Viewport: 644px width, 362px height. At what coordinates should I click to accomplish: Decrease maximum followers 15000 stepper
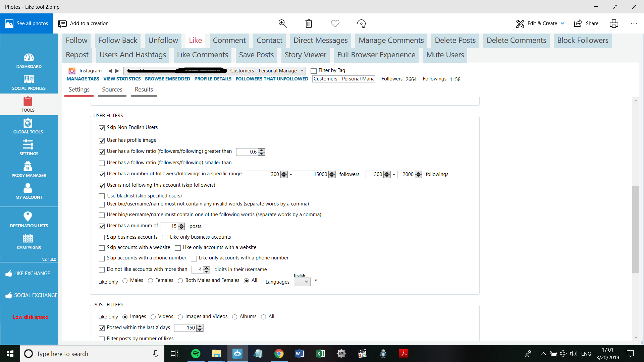pos(332,176)
